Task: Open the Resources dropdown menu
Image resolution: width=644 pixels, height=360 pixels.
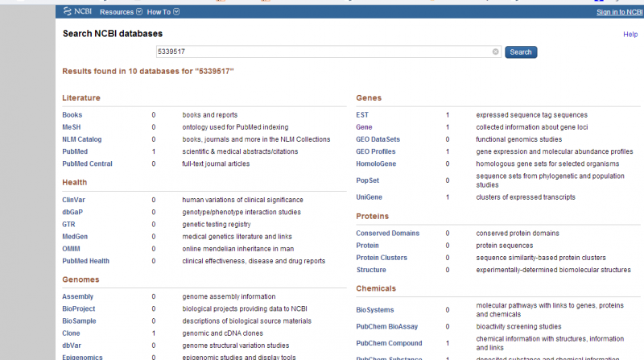Action: [x=121, y=12]
